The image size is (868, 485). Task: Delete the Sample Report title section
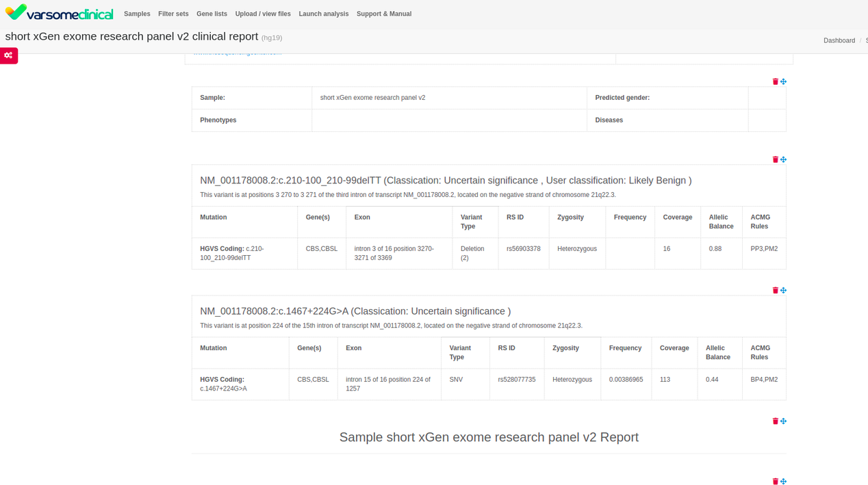point(775,421)
